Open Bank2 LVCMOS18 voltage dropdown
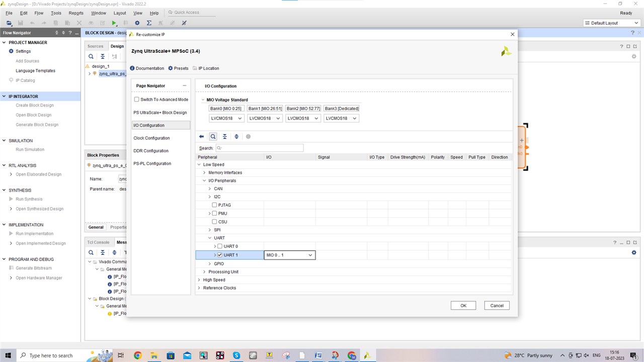 [303, 118]
